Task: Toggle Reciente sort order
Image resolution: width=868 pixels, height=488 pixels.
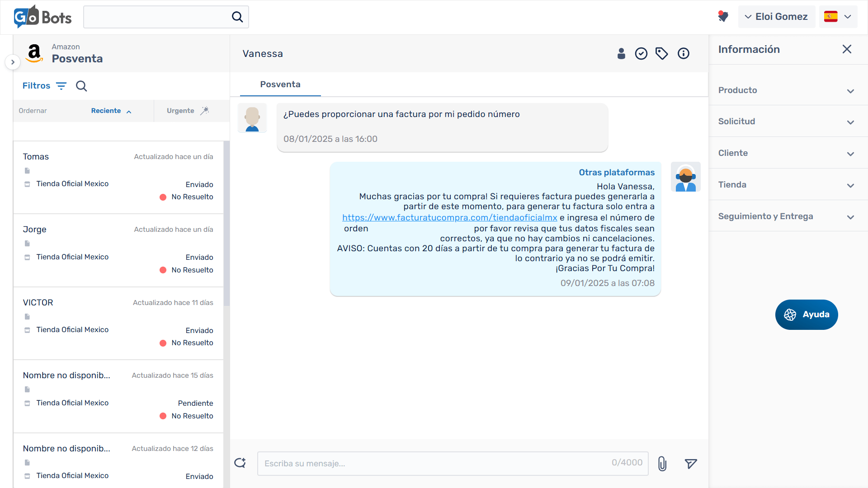Action: point(111,111)
